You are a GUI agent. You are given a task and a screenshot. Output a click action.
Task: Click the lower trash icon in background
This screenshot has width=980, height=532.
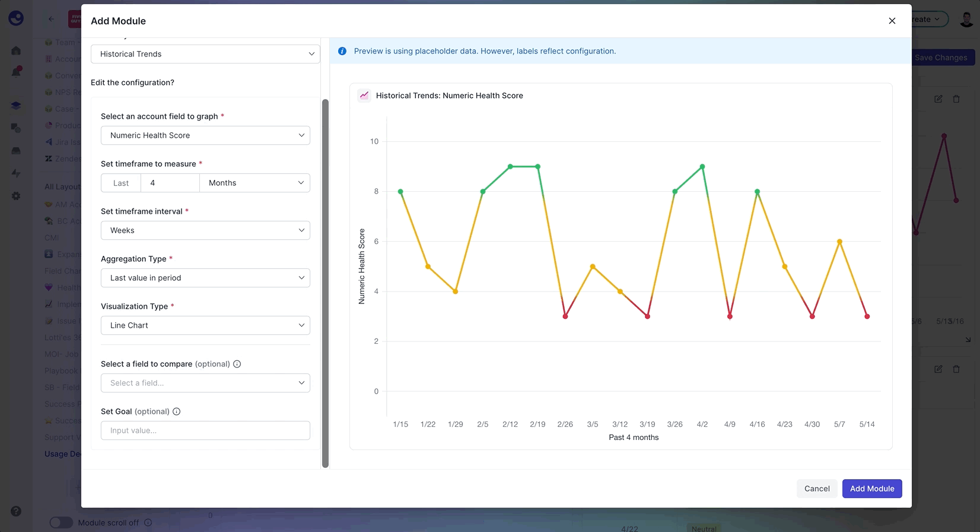[x=956, y=369]
